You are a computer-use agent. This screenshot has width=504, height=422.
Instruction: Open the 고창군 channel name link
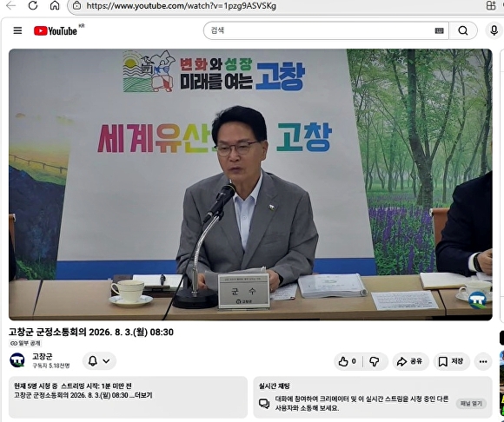(x=42, y=357)
